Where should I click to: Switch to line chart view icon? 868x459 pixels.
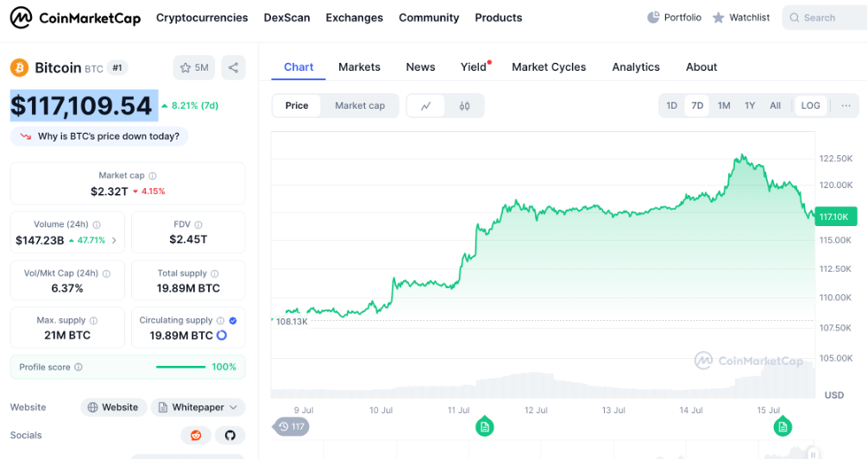point(426,106)
